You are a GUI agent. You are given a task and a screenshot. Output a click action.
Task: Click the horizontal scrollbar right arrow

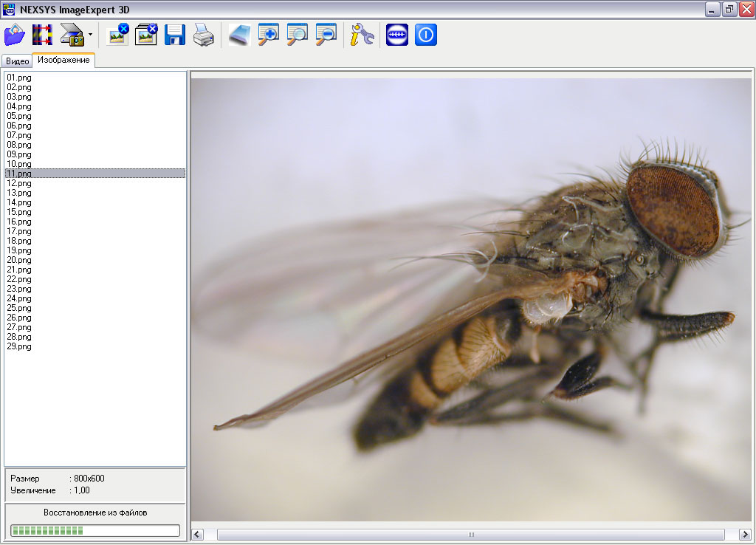point(744,534)
